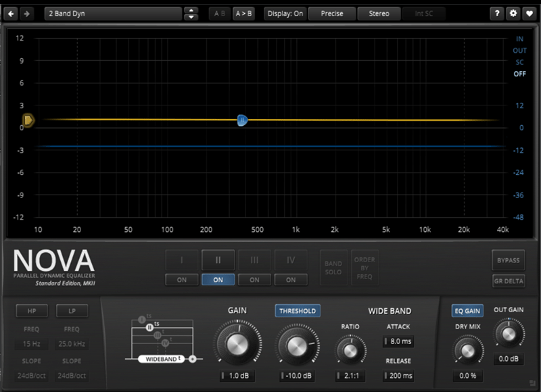Toggle band II ON switch
This screenshot has height=392, width=541.
tap(218, 280)
